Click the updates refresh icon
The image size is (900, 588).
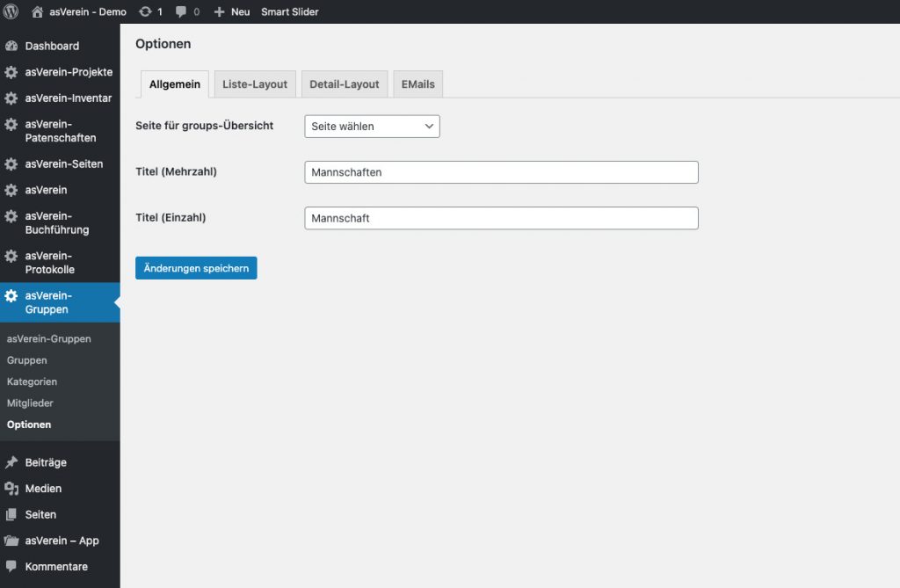pos(145,11)
